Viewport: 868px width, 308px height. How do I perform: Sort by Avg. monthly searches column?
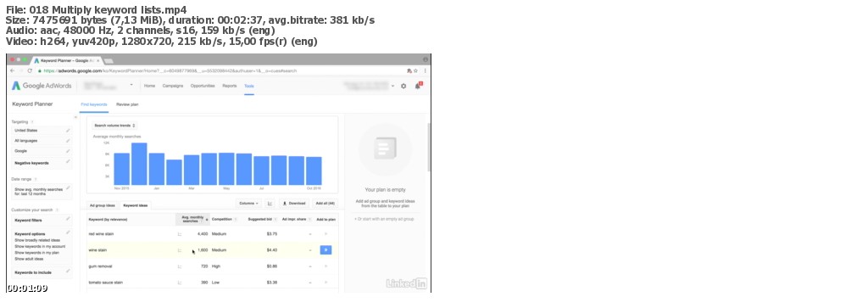coord(192,220)
